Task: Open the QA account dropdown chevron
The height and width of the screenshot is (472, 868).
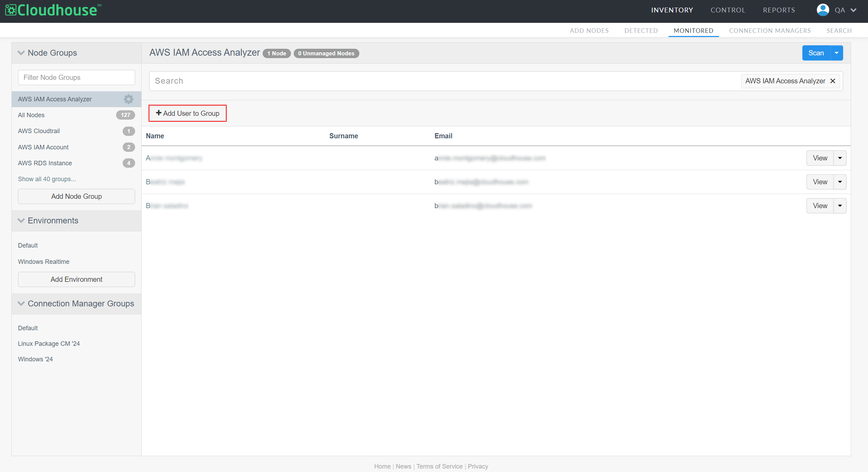Action: pos(853,10)
